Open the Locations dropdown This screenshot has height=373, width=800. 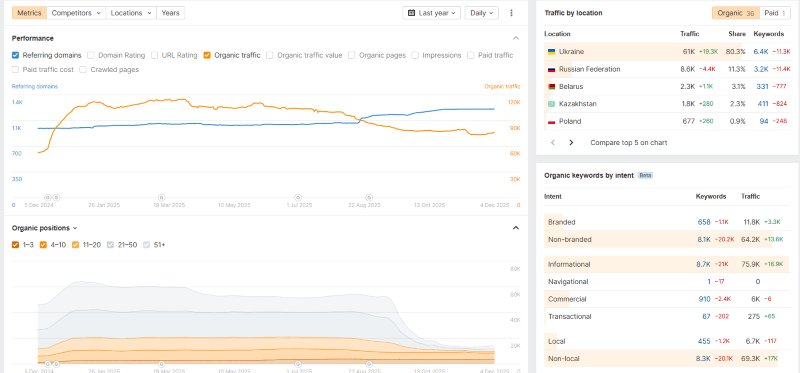(x=131, y=13)
